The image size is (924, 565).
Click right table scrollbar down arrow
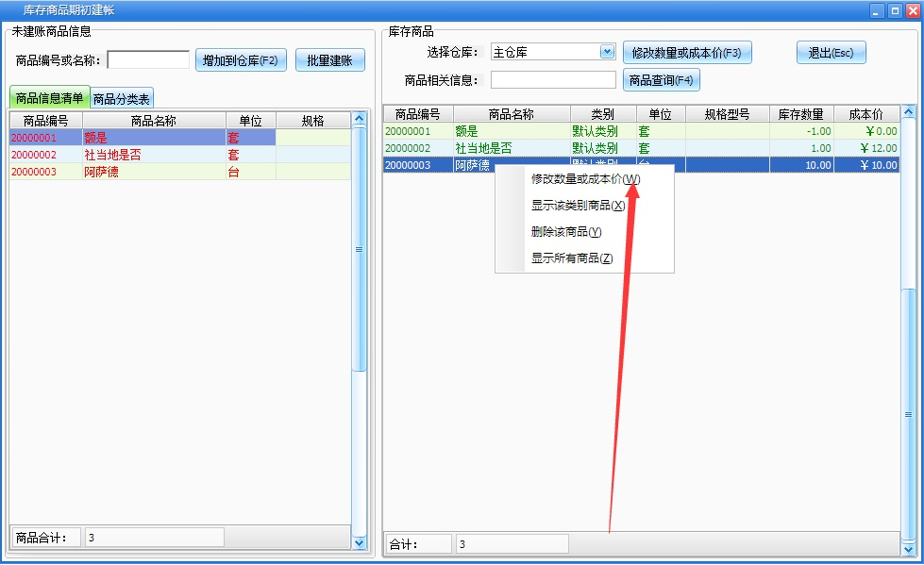[908, 549]
